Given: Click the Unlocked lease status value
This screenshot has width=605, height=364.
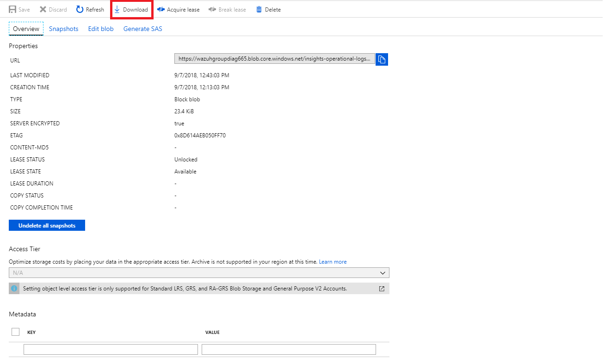Looking at the screenshot, I should coord(186,160).
